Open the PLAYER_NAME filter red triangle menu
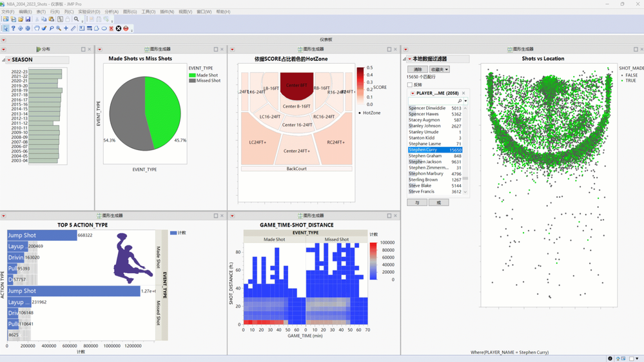Image resolution: width=644 pixels, height=362 pixels. tap(413, 93)
